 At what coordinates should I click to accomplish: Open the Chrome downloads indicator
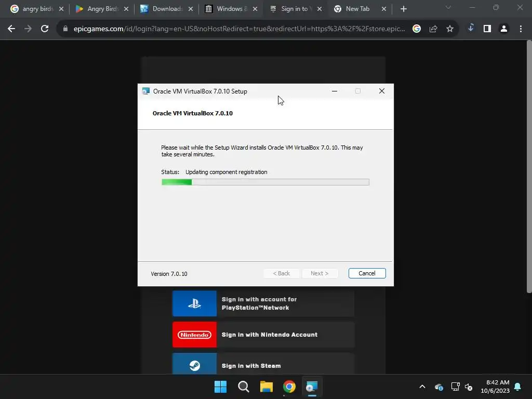click(x=471, y=28)
